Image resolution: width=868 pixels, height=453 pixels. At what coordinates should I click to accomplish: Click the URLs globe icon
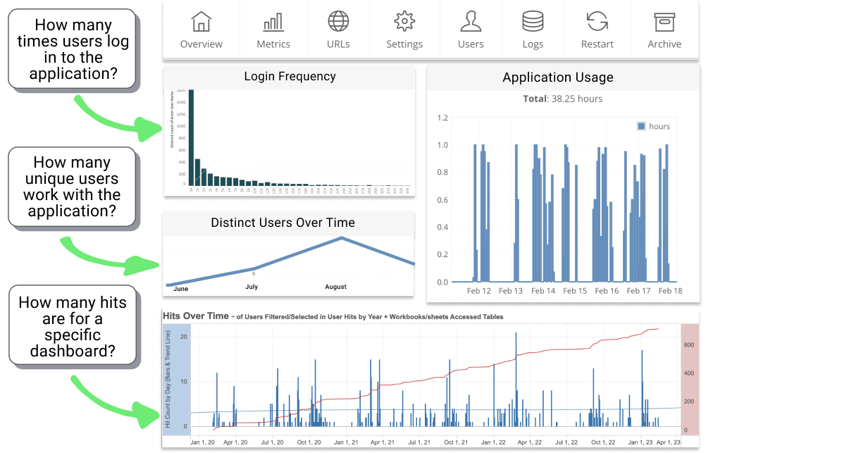(x=338, y=21)
